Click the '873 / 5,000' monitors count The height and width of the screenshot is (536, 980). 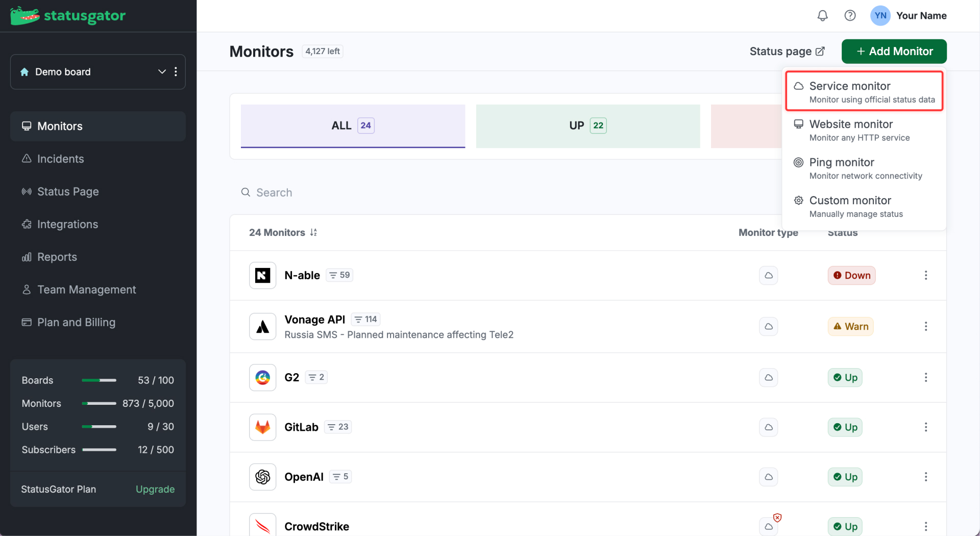point(148,403)
